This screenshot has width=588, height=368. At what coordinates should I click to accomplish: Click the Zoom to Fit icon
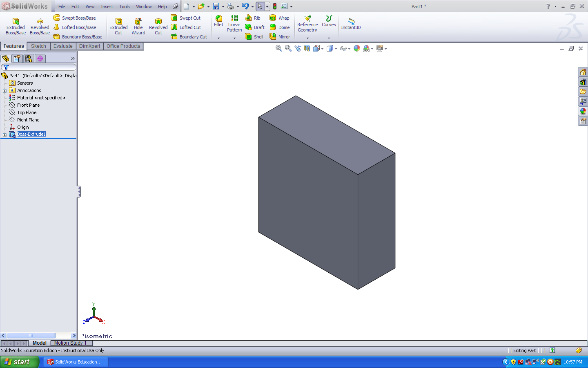click(279, 48)
